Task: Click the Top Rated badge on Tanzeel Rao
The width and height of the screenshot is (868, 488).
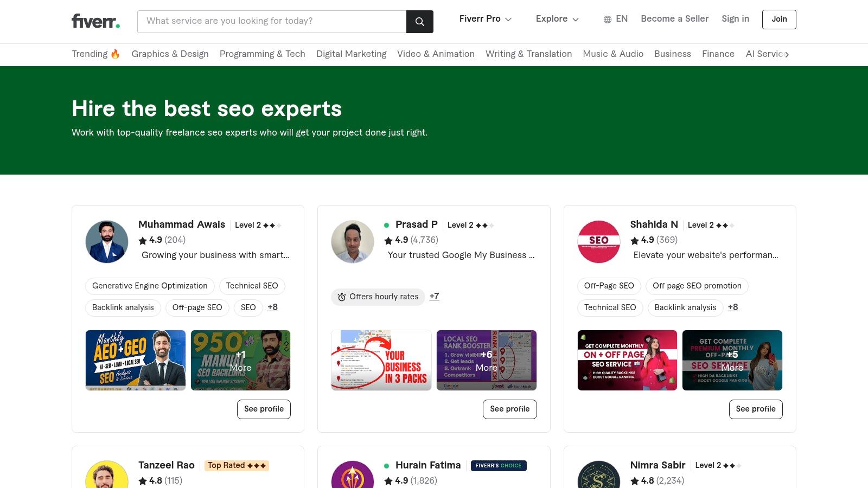Action: pos(237,465)
